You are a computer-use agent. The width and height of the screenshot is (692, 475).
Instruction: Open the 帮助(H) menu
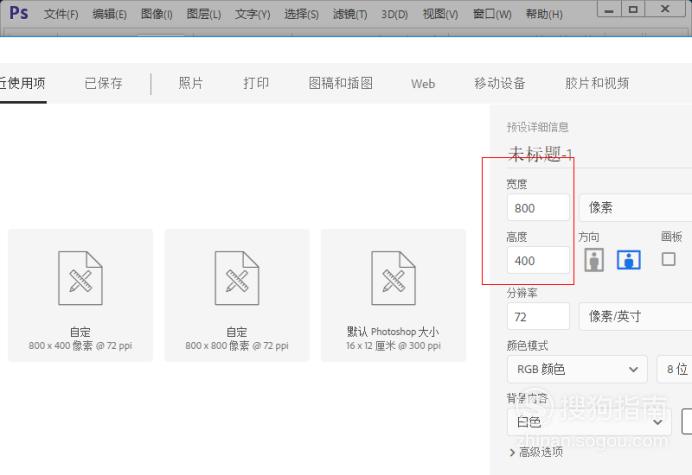(x=544, y=14)
